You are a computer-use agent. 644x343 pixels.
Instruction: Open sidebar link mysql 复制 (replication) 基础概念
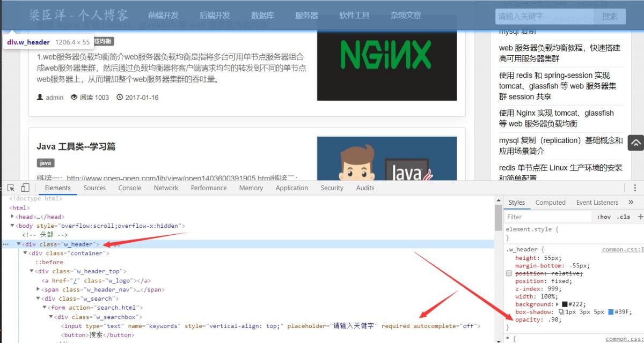coord(561,145)
